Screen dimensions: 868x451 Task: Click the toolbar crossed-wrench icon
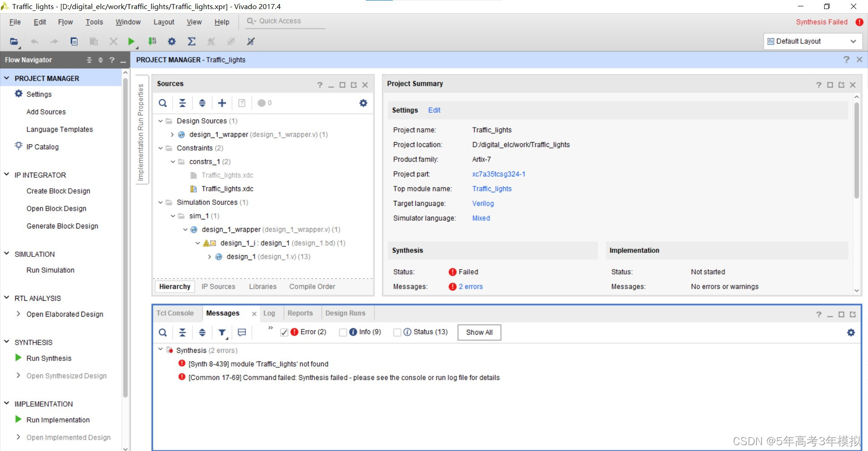pyautogui.click(x=251, y=41)
